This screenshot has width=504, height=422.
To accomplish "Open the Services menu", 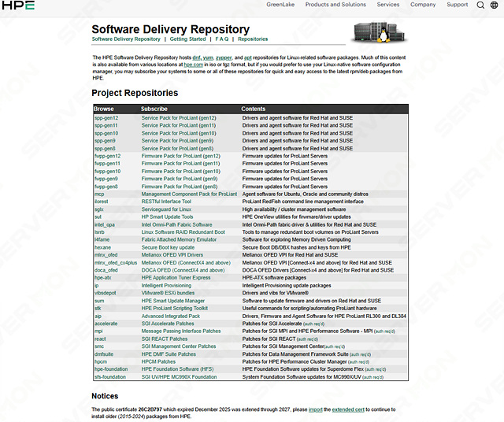I will (388, 5).
